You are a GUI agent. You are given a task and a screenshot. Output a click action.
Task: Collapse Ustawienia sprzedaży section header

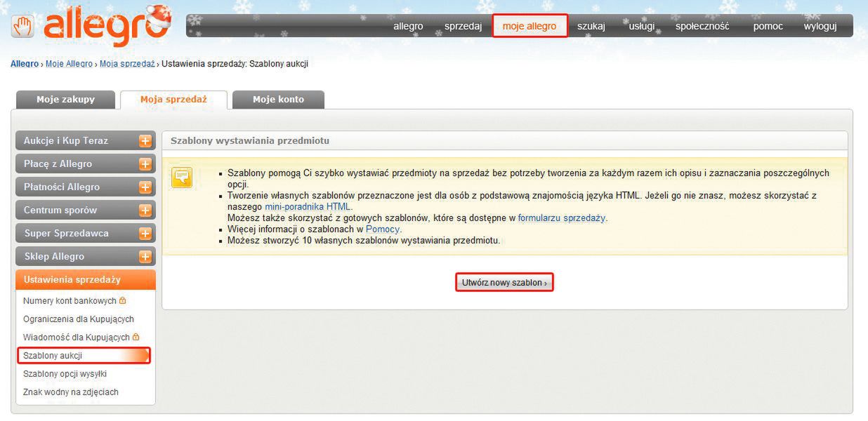(85, 279)
